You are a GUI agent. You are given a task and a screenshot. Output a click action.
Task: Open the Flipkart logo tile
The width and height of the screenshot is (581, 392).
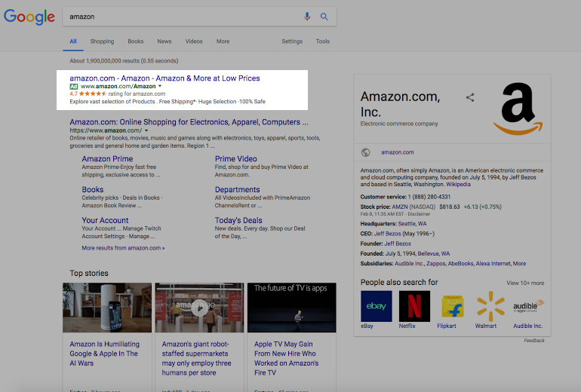452,306
